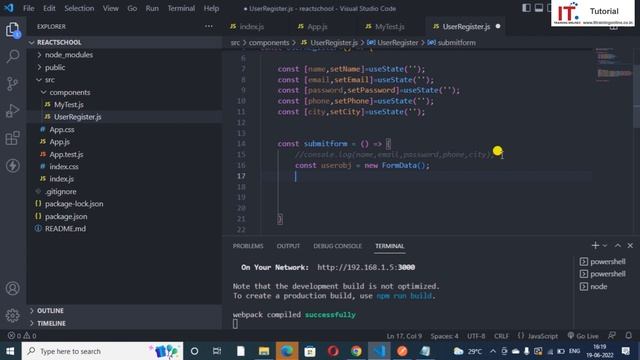640x360 pixels.
Task: Open Opera browser from taskbar
Action: click(x=333, y=351)
